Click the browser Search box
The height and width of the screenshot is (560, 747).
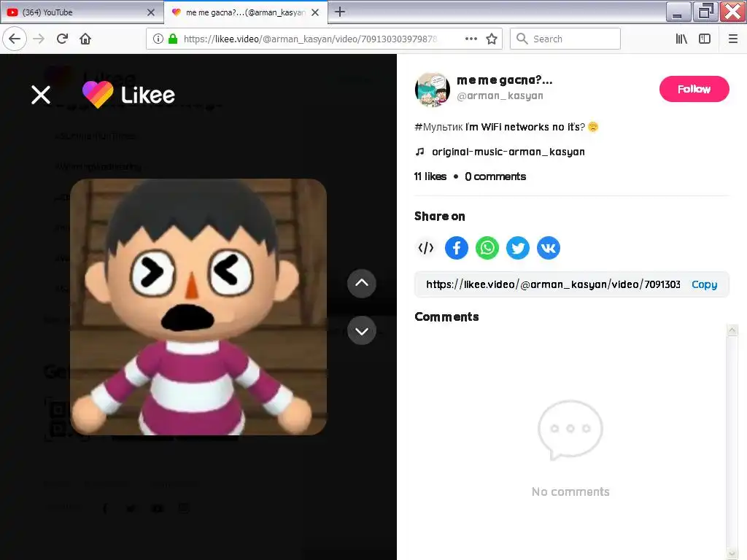pyautogui.click(x=565, y=39)
